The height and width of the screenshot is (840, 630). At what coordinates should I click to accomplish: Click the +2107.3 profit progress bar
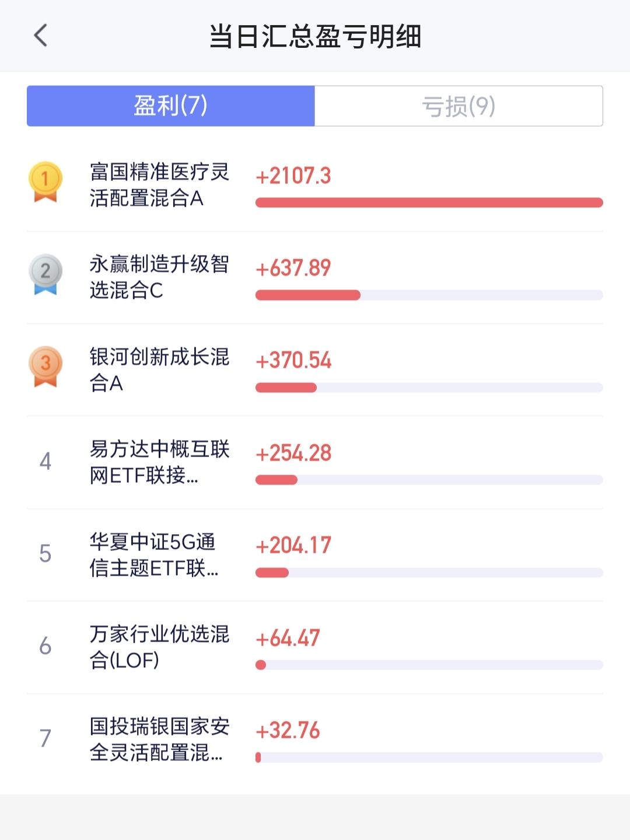coord(429,203)
